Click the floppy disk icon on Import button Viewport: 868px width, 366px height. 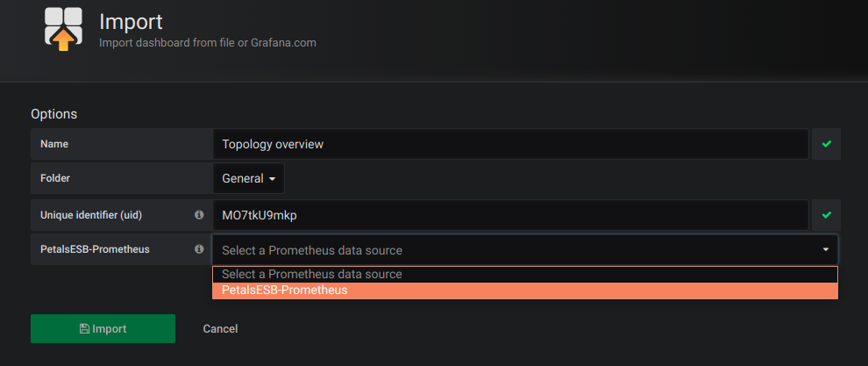click(84, 329)
